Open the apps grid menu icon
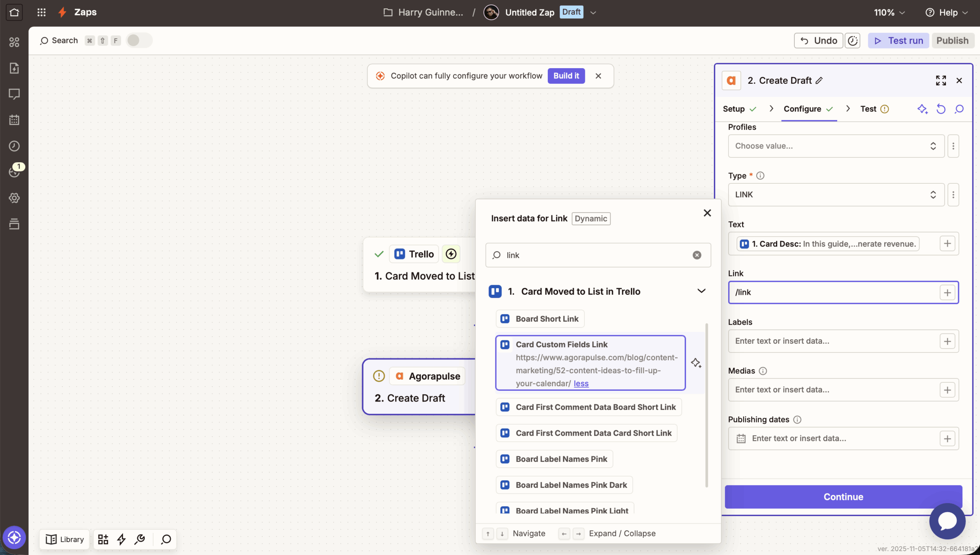Image resolution: width=980 pixels, height=555 pixels. pyautogui.click(x=41, y=12)
